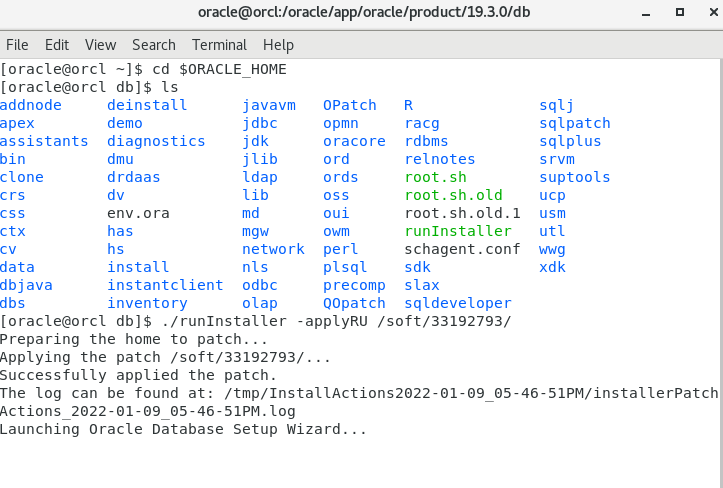This screenshot has width=723, height=488.
Task: Minimize the terminal window
Action: pyautogui.click(x=638, y=15)
